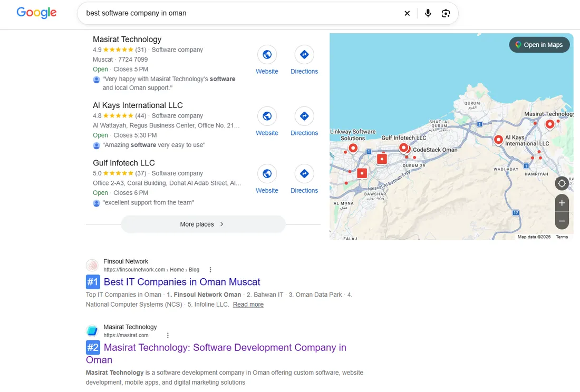Open map Terms link
The width and height of the screenshot is (580, 392).
[x=562, y=237]
